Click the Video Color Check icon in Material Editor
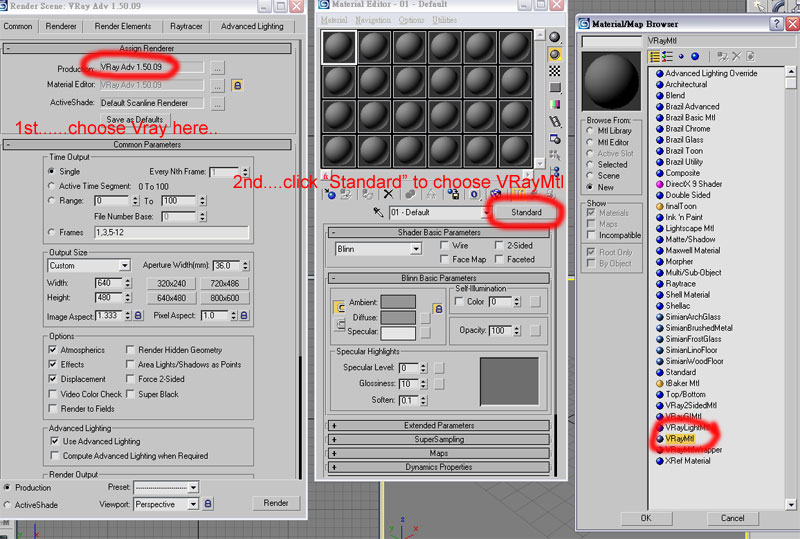800x539 pixels. [x=555, y=104]
